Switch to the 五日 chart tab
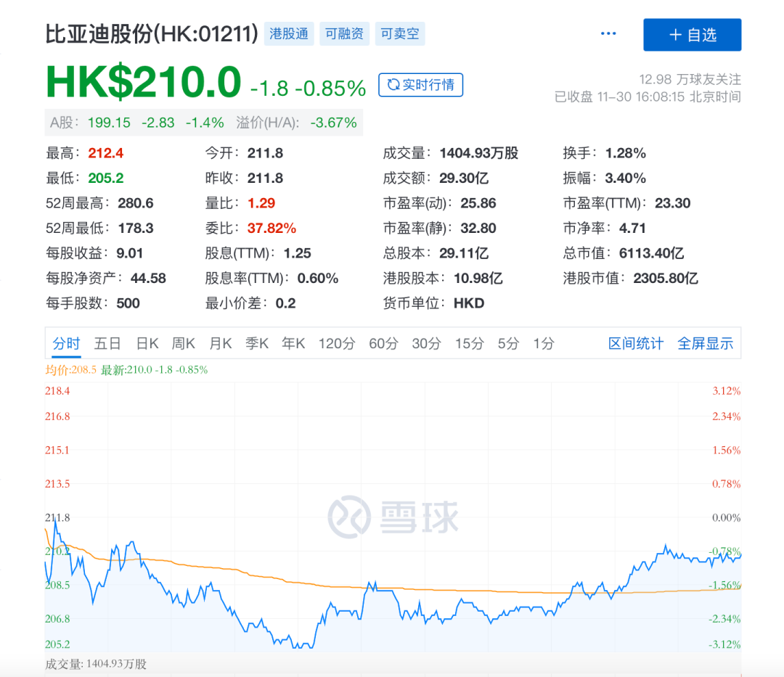Image resolution: width=784 pixels, height=677 pixels. click(x=107, y=343)
